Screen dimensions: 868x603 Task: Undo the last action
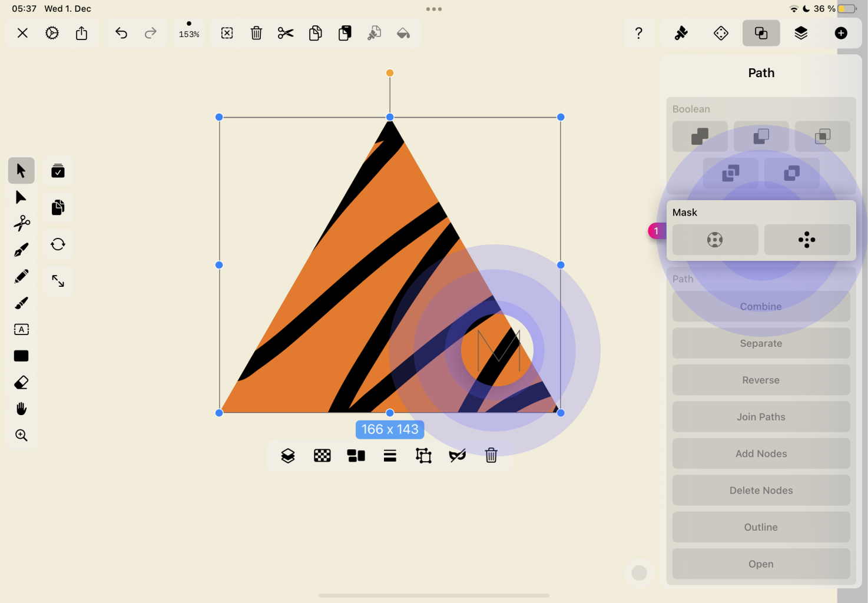point(121,34)
